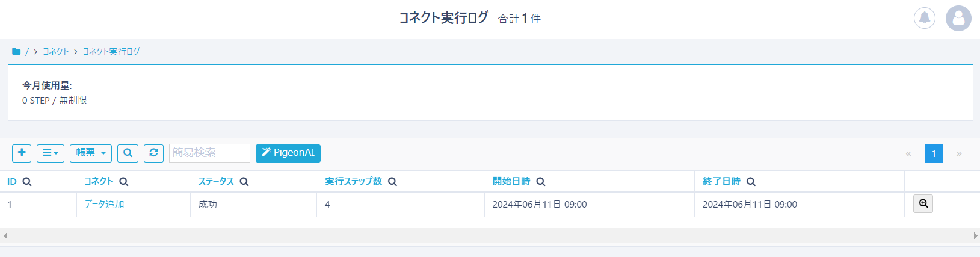Search within the 開始日時 column

tap(541, 182)
